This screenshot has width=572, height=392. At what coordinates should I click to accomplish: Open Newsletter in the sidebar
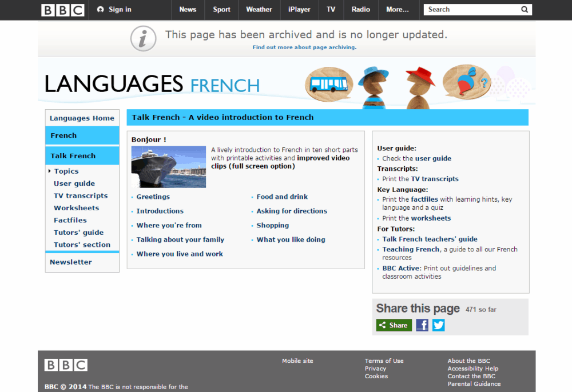point(71,262)
